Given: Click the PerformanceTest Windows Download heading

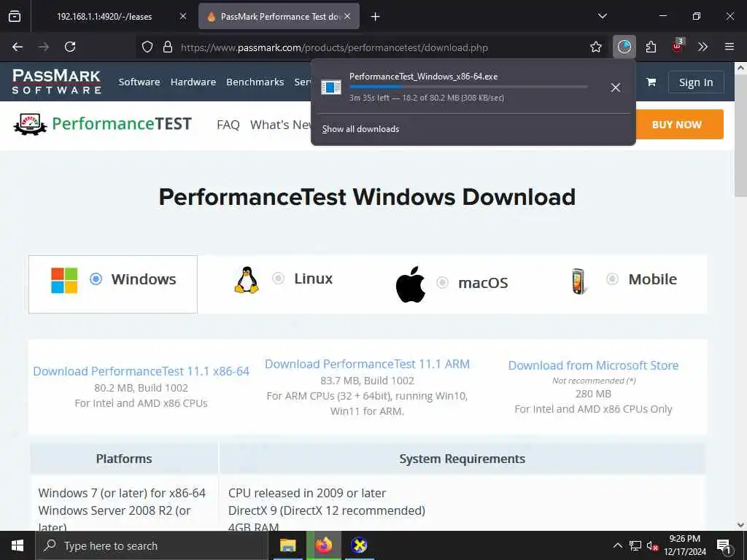Looking at the screenshot, I should (x=367, y=197).
